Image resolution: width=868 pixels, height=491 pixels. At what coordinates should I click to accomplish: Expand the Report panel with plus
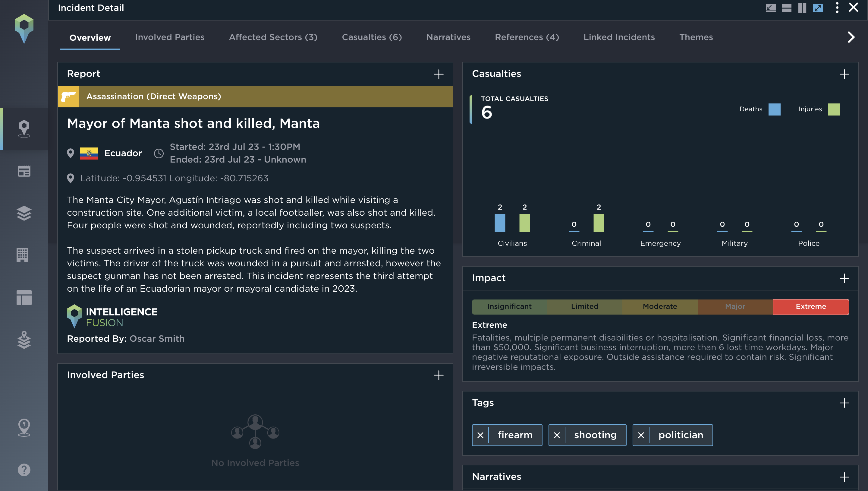[x=439, y=74]
